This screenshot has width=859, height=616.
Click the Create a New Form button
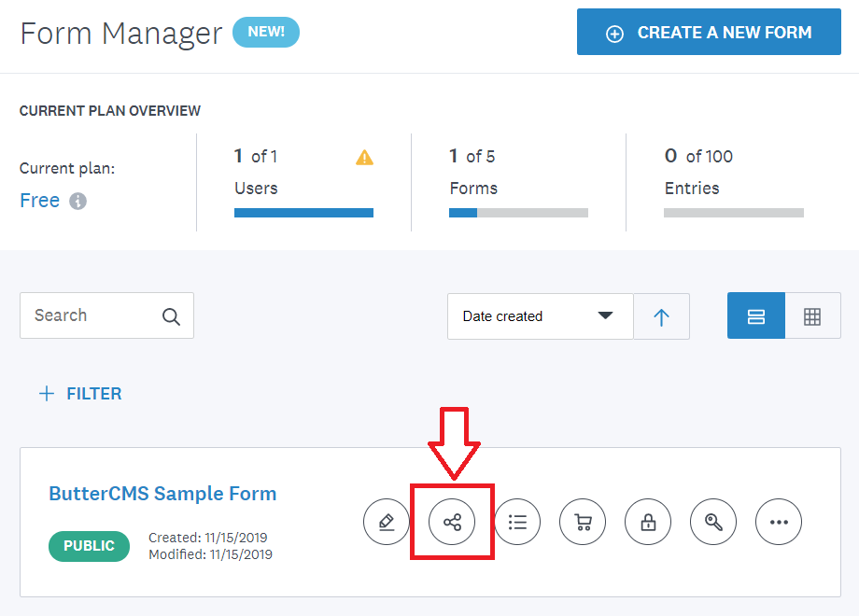click(x=709, y=33)
